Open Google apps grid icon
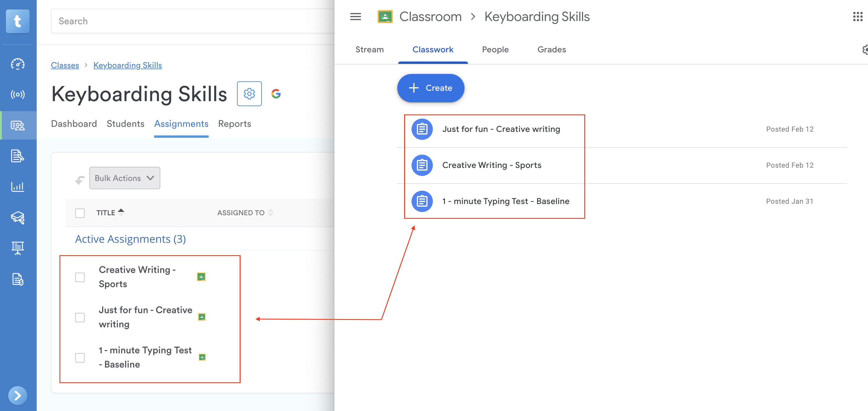The width and height of the screenshot is (868, 411). click(x=857, y=17)
